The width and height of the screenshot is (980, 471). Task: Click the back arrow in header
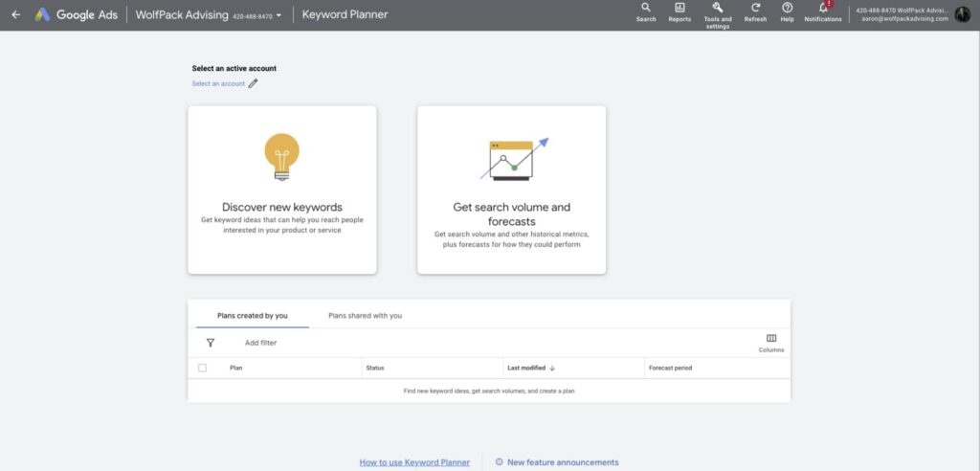click(x=15, y=15)
